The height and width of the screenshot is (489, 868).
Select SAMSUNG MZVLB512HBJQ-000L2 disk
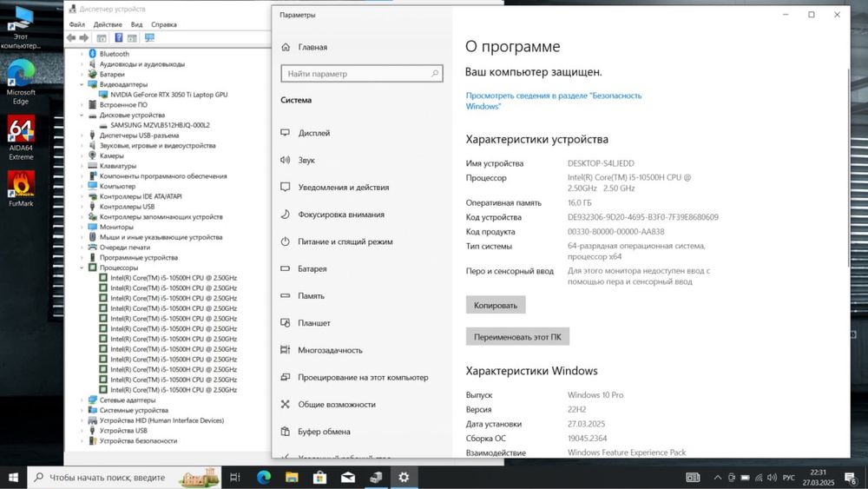pos(160,125)
